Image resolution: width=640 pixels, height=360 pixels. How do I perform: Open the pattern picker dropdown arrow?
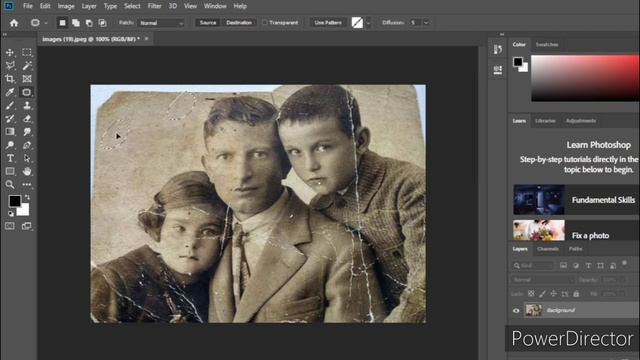[368, 23]
